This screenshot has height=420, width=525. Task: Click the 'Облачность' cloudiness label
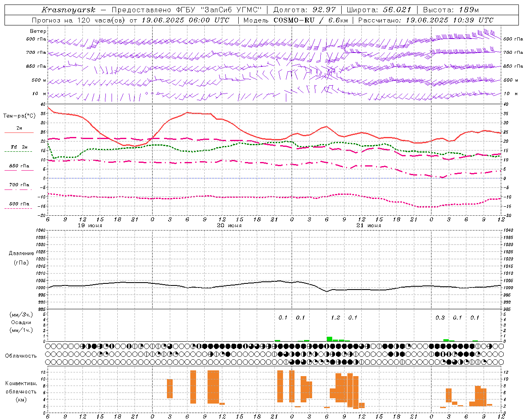pos(21,356)
